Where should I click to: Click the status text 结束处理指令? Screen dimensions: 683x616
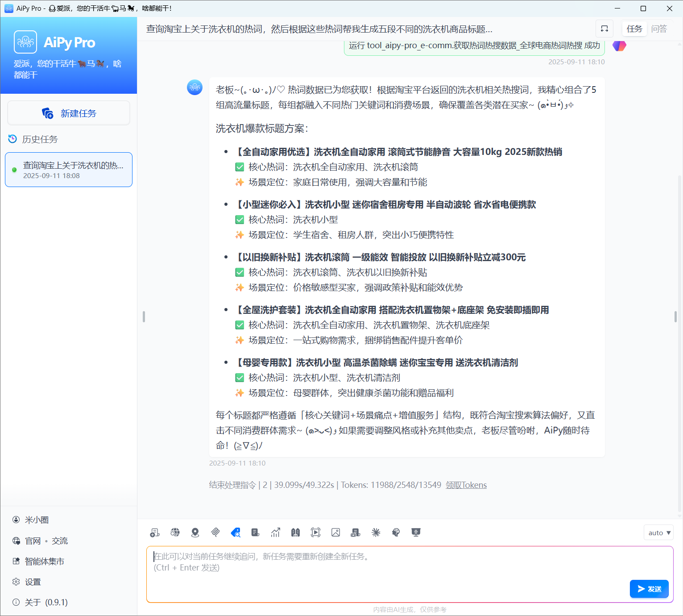point(232,485)
